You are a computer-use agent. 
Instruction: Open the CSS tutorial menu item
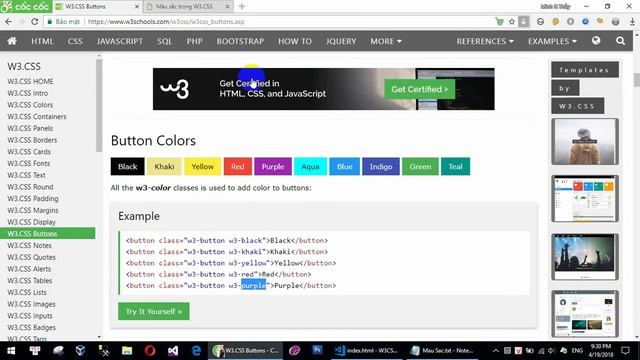coord(75,41)
